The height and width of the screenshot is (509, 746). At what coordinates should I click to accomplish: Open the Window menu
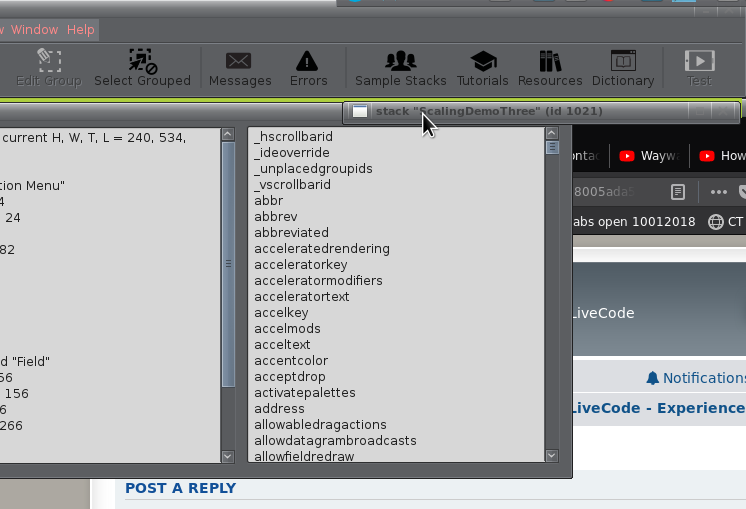[x=34, y=29]
